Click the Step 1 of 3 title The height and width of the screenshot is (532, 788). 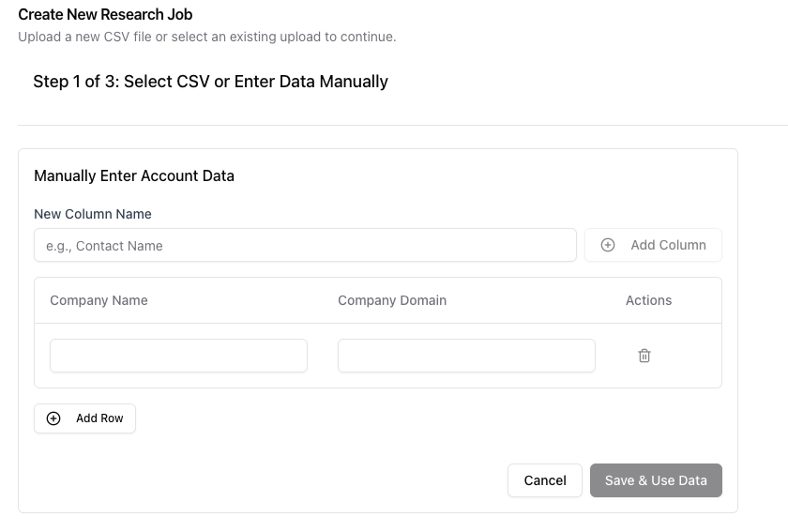210,82
